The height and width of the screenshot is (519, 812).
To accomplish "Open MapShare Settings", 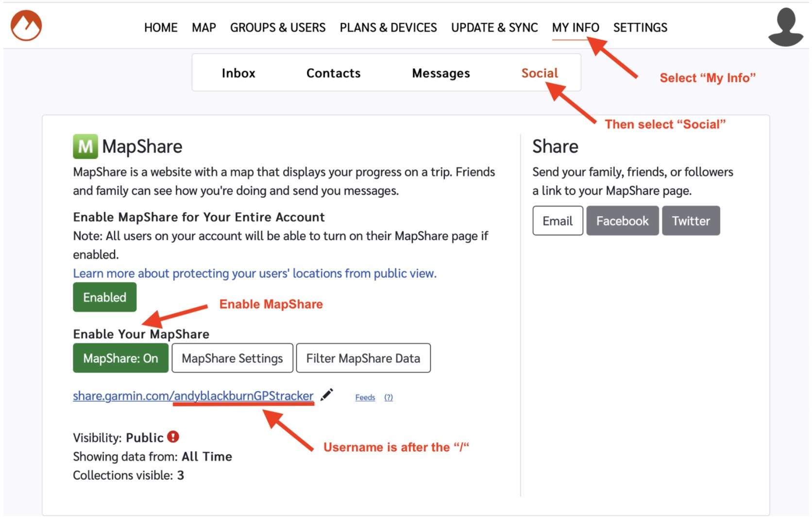I will 232,358.
